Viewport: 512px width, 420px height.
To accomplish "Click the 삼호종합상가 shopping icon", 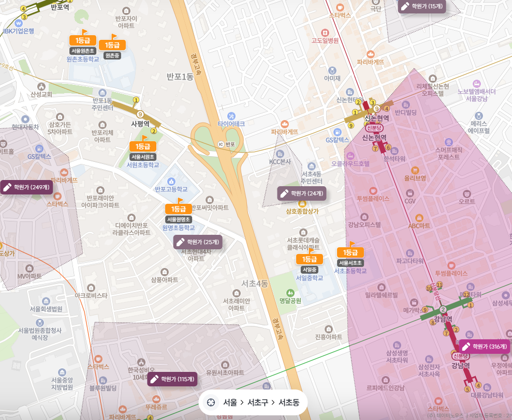I will [302, 204].
